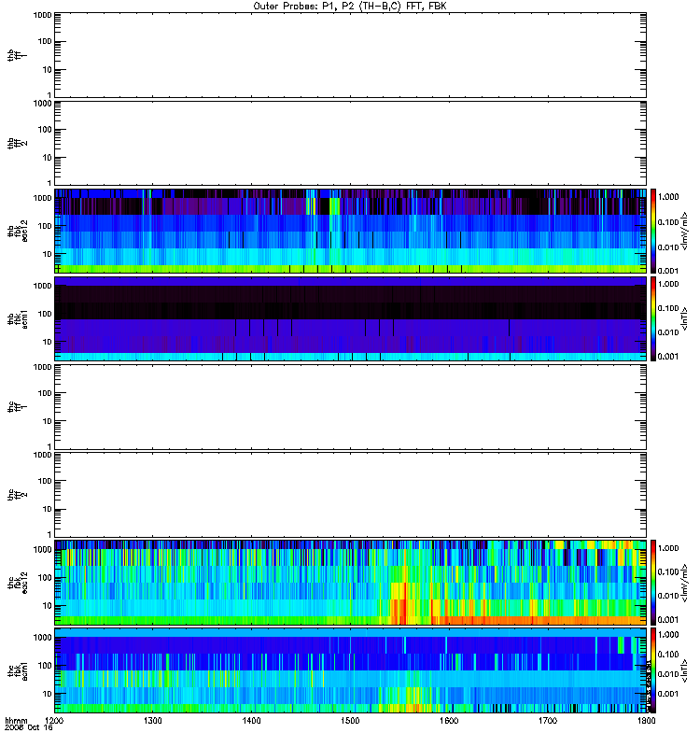Click the y-axis title of the second thc panel
The width and height of the screenshot is (700, 747).
coord(18,495)
